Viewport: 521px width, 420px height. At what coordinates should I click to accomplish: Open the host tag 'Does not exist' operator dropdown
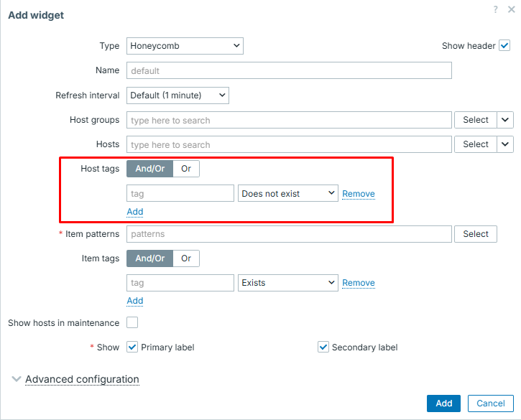click(x=287, y=194)
